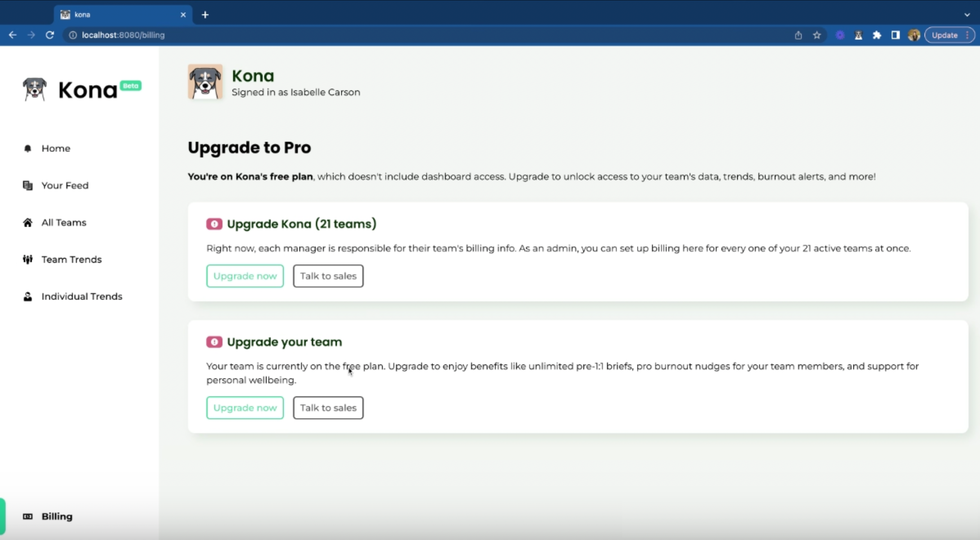Screen dimensions: 980x540
Task: Click Upgrade now for Kona's 21 teams
Action: point(245,276)
